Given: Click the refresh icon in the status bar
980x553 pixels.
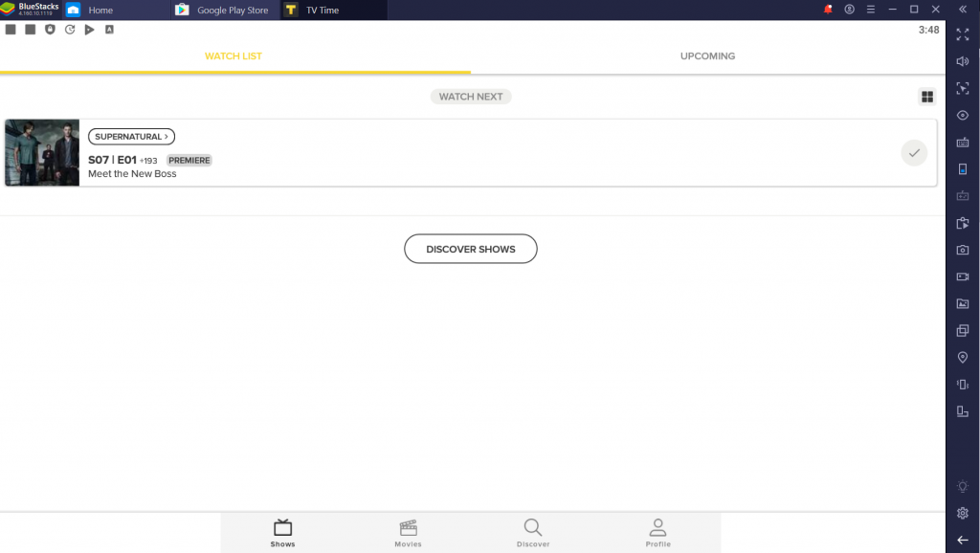Looking at the screenshot, I should [69, 30].
